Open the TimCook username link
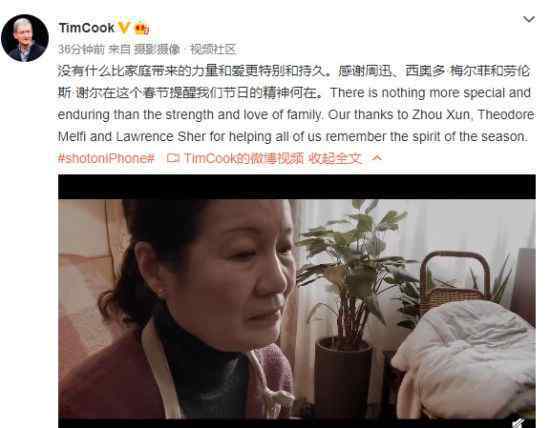This screenshot has width=550, height=428. 87,28
